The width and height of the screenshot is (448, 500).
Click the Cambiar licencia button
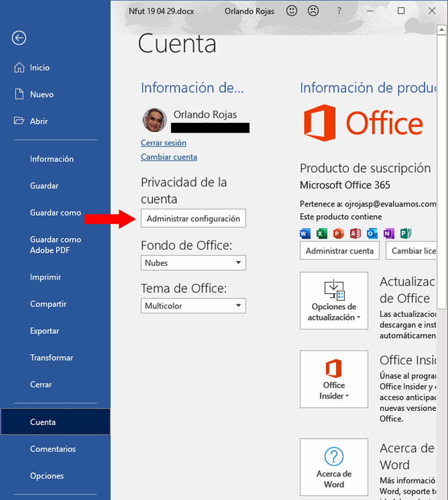click(x=411, y=251)
